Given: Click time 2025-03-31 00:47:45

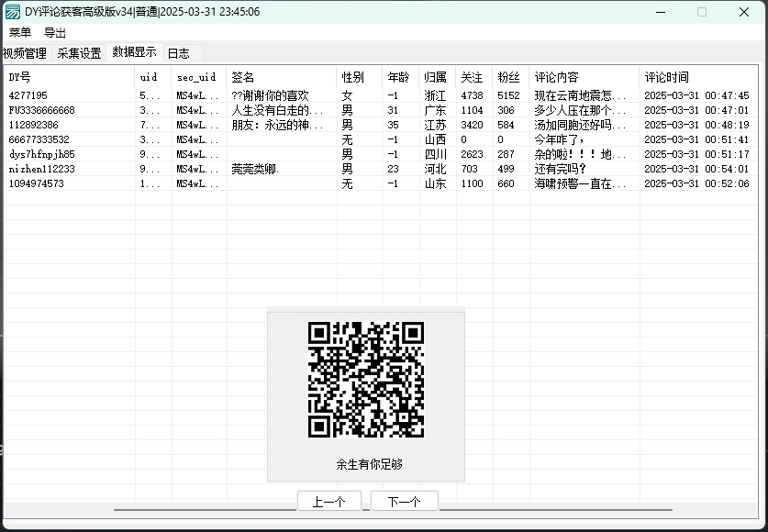Looking at the screenshot, I should [696, 95].
